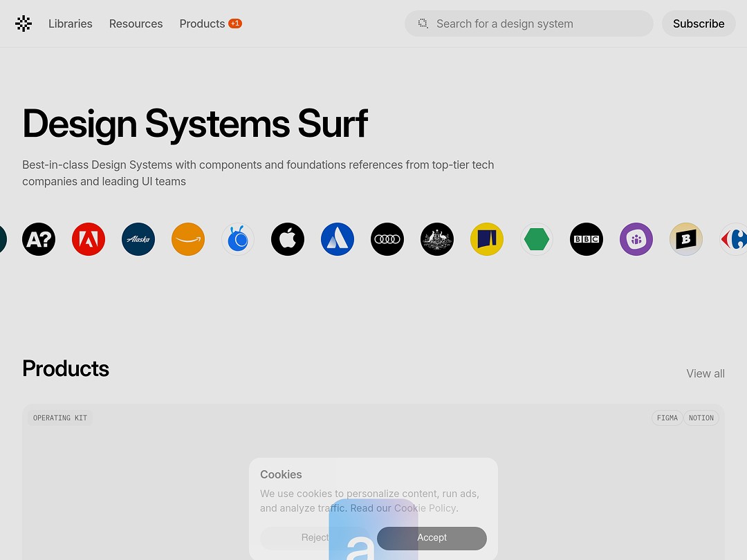The width and height of the screenshot is (747, 560).
Task: Open the A? design system logo
Action: tap(39, 239)
